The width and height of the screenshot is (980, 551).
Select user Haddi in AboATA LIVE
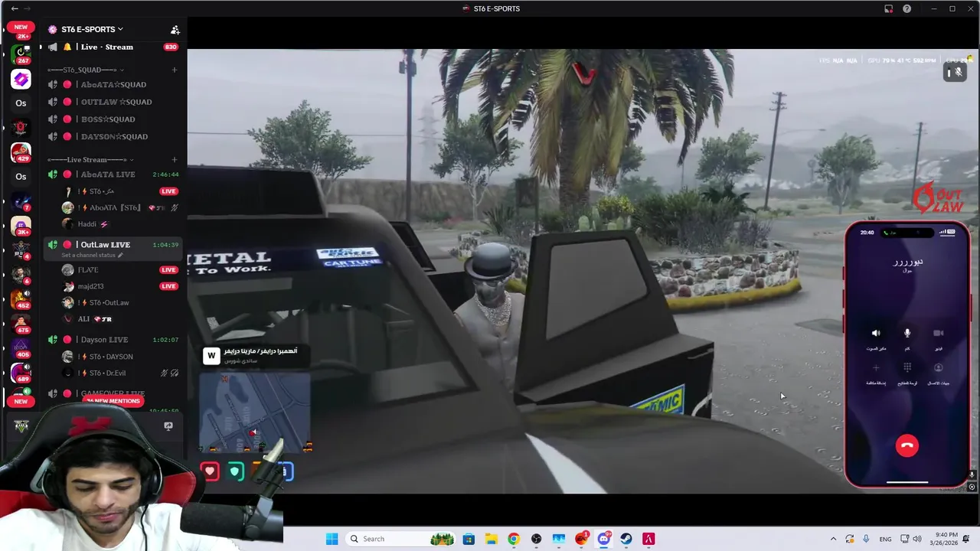[x=87, y=224]
